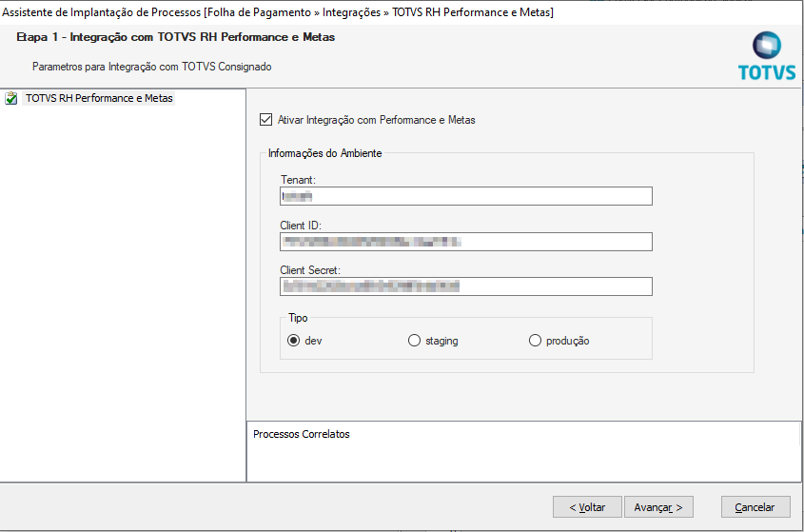
Task: Click the Tipo group label
Action: pos(298,318)
